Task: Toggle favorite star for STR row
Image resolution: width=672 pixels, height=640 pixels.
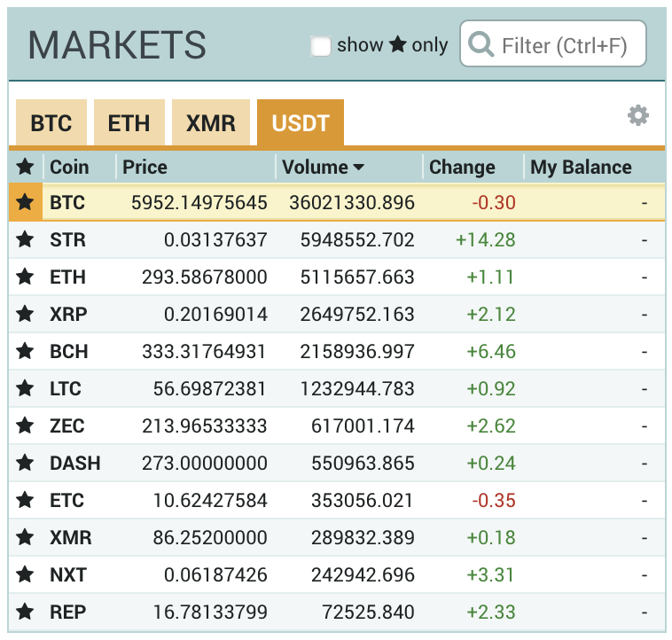Action: tap(26, 239)
